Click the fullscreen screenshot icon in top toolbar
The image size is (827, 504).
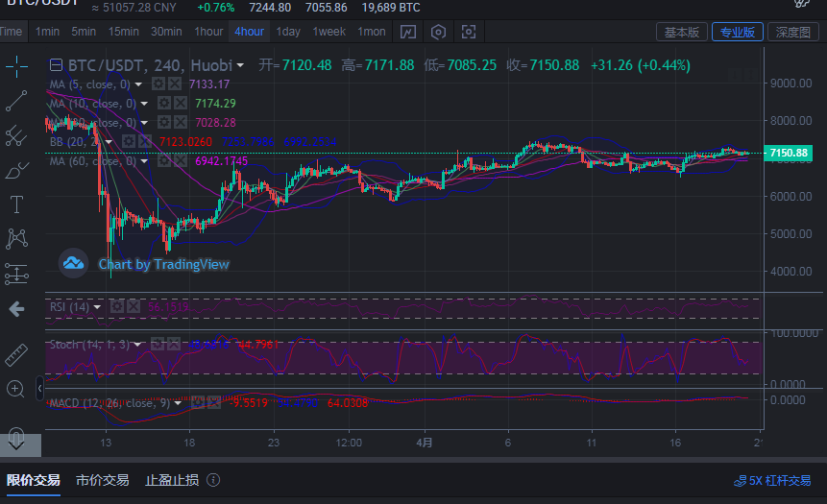pyautogui.click(x=469, y=32)
